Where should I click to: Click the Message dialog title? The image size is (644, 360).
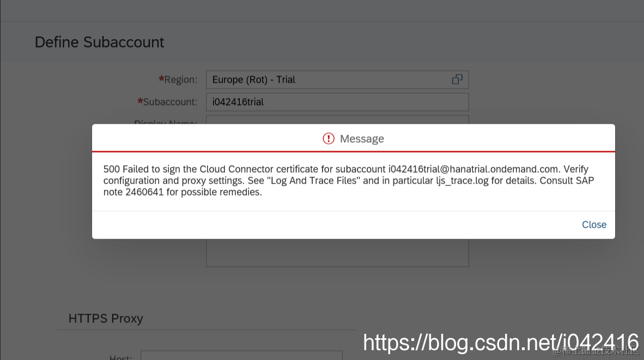tap(362, 139)
